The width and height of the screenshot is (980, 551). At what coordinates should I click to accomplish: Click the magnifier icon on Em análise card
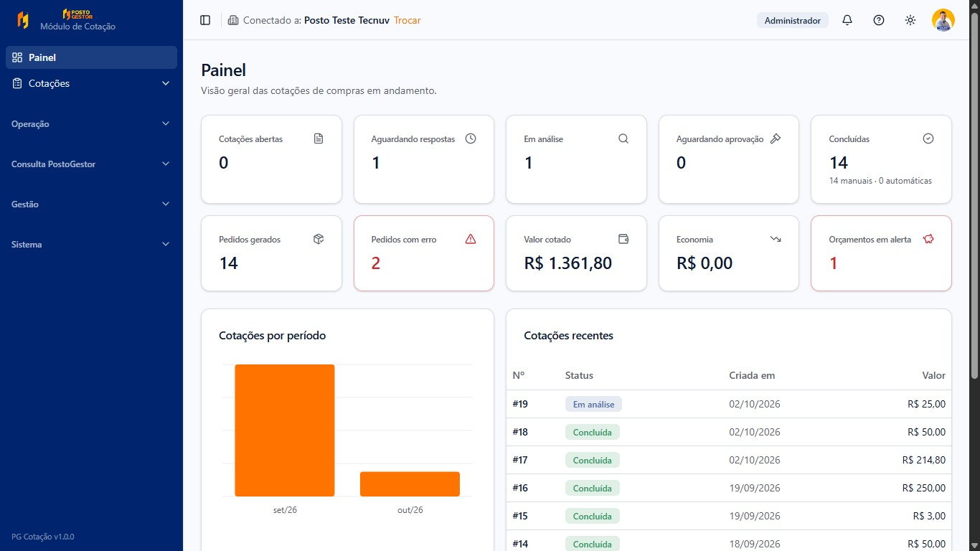pos(623,138)
